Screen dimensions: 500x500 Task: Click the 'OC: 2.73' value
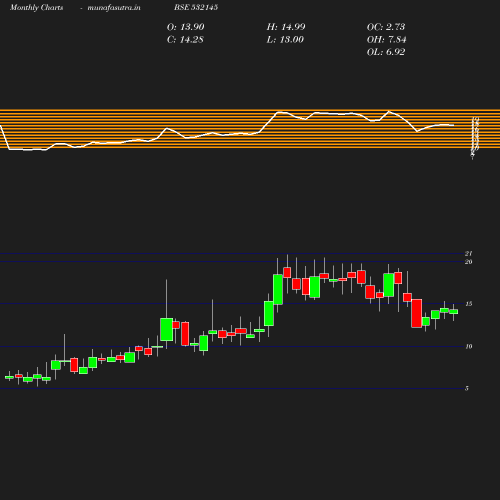[x=386, y=27]
